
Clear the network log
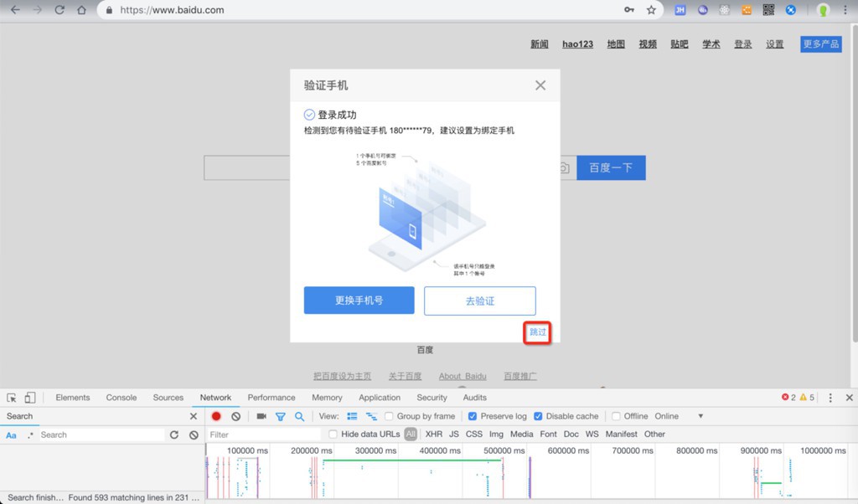(235, 416)
